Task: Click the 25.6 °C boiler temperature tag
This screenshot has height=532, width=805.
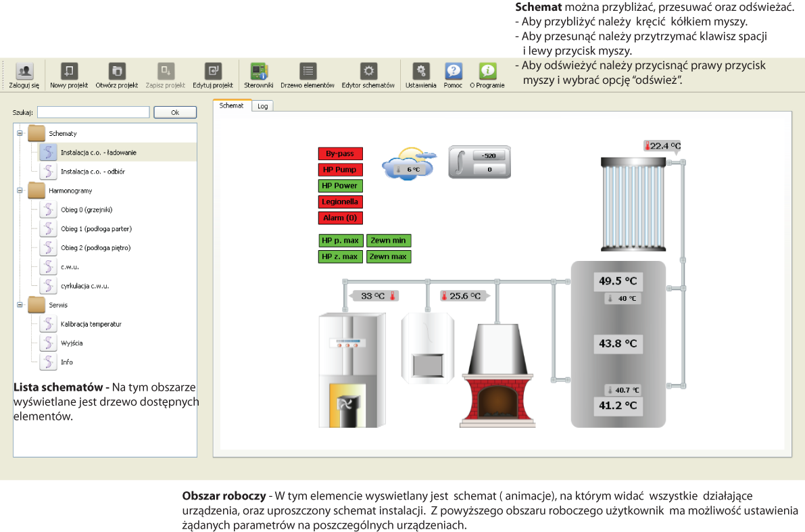Action: pos(465,296)
